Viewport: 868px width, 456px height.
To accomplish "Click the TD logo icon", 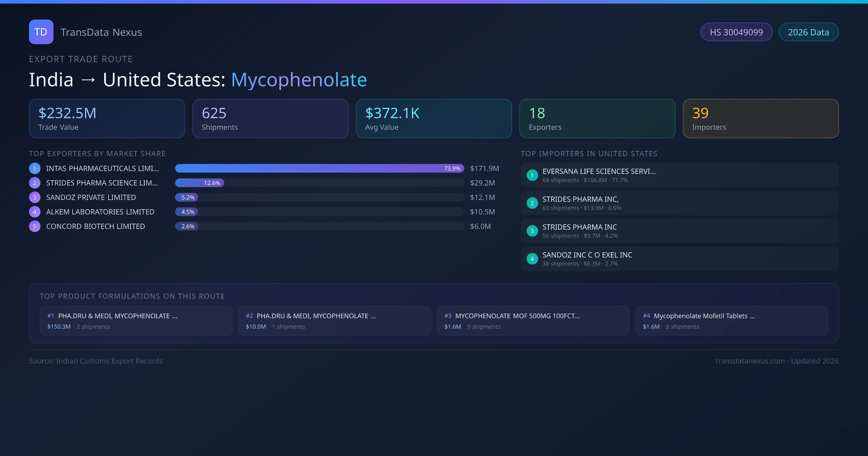I will [x=41, y=32].
